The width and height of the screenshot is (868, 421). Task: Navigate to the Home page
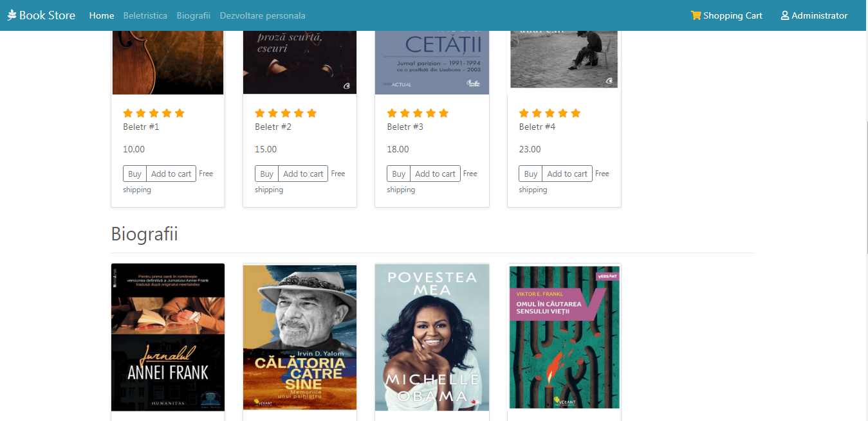(102, 15)
